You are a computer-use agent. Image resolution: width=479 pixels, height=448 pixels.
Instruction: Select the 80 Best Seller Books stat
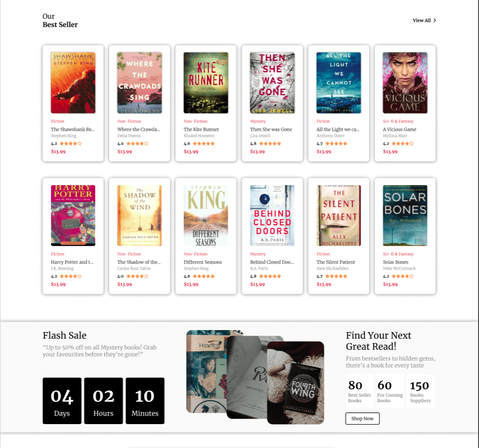[360, 391]
